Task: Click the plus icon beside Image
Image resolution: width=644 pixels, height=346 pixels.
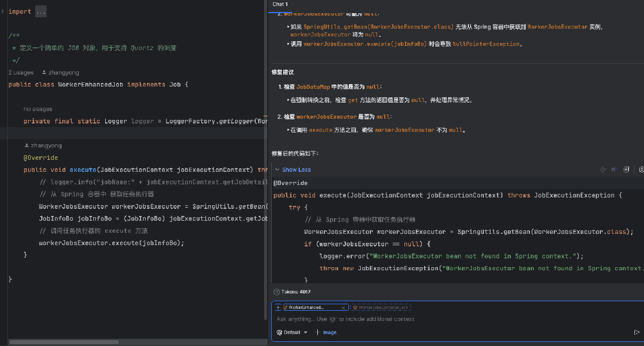Action: click(x=317, y=332)
